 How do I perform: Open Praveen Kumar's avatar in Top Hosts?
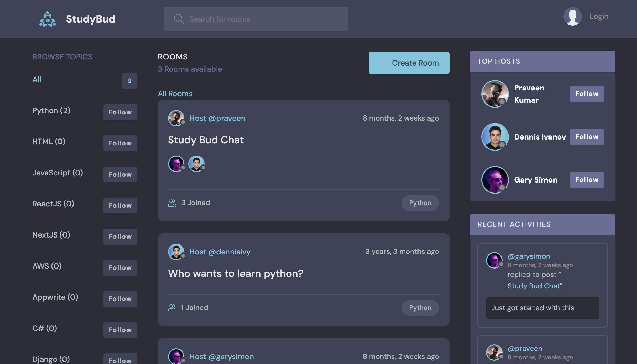(495, 94)
